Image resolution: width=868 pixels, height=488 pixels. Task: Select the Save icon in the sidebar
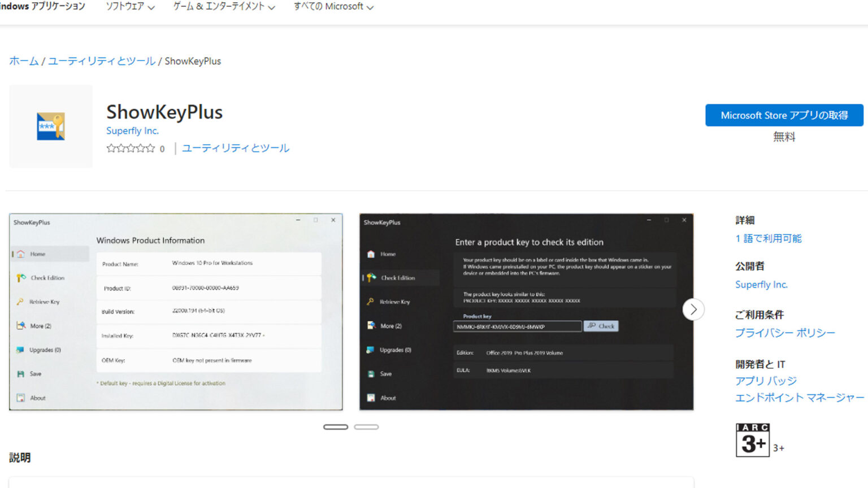(x=20, y=373)
